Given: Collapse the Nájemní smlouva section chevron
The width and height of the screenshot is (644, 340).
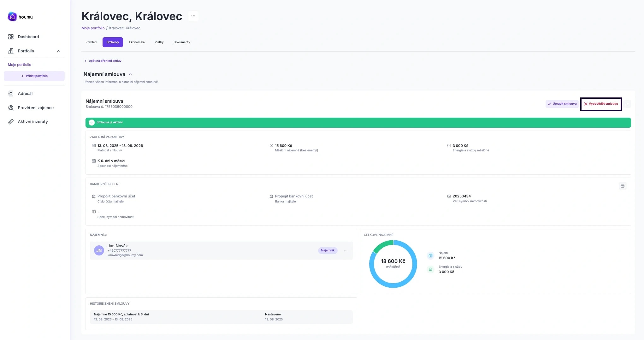Looking at the screenshot, I should coord(130,74).
